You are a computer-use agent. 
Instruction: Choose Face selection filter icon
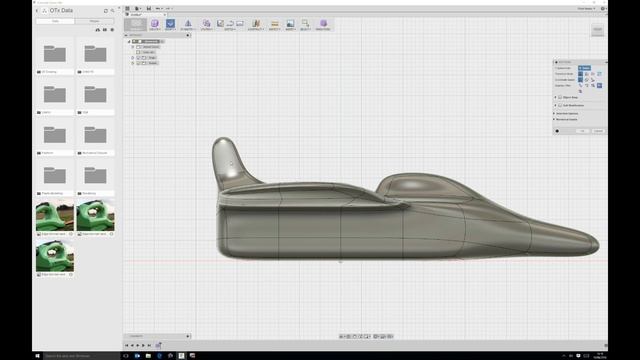[593, 86]
